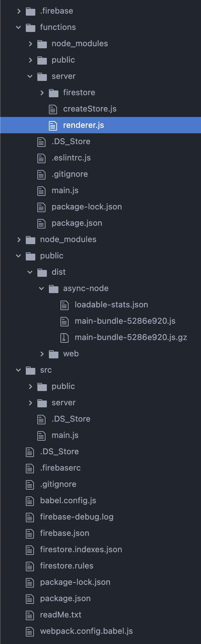Collapse the src folder
The width and height of the screenshot is (201, 644).
(x=18, y=370)
